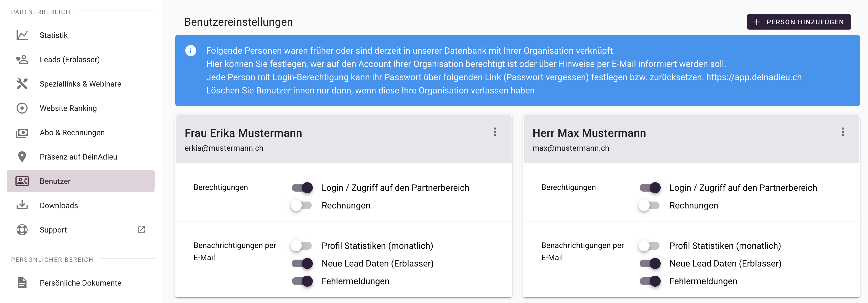Open the three-dot menu for Max Mustermann

[x=842, y=132]
